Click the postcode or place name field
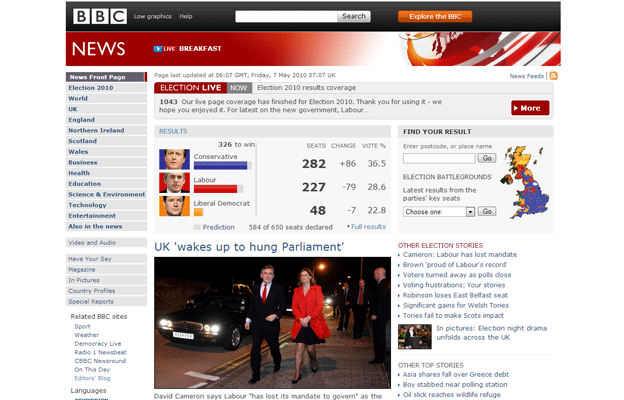This screenshot has height=400, width=624. point(438,158)
